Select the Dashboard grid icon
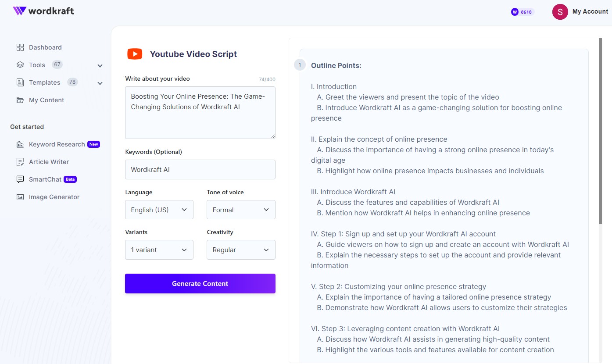612x364 pixels. tap(20, 47)
